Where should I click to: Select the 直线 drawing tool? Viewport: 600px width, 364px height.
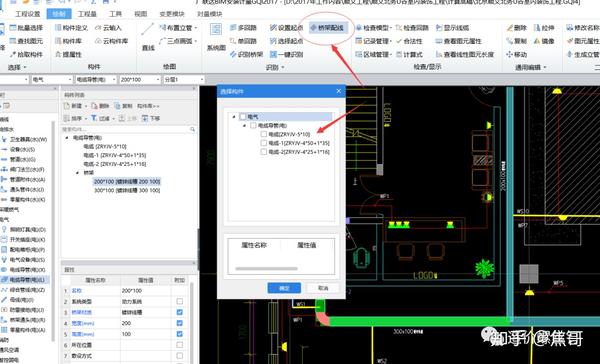[148, 38]
